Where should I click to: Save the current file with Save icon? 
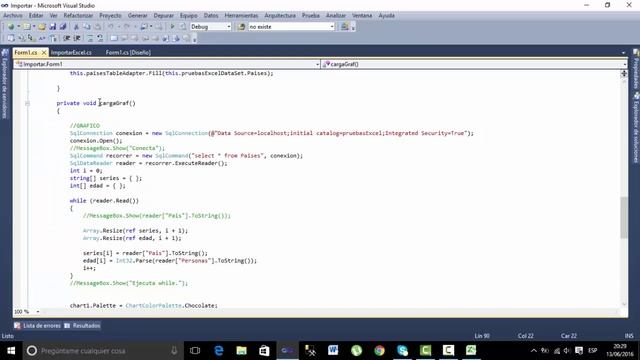point(53,27)
